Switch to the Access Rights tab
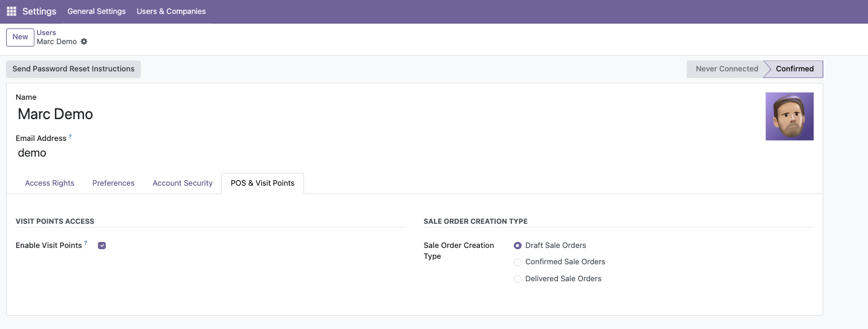The height and width of the screenshot is (329, 868). tap(50, 183)
